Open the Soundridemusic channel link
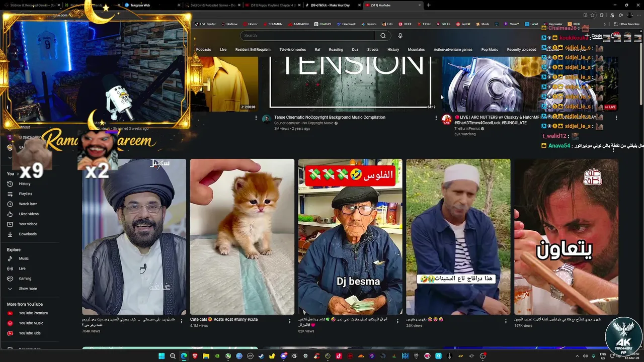This screenshot has height=362, width=644. click(303, 123)
